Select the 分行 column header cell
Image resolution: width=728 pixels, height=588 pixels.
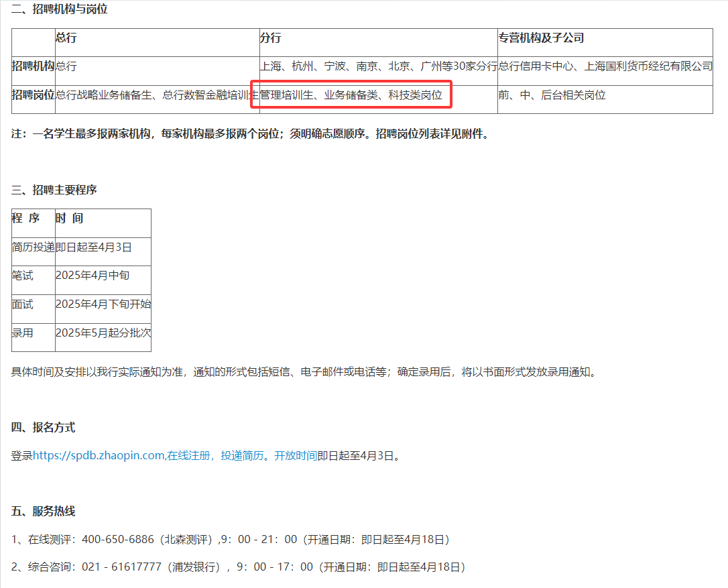(270, 39)
